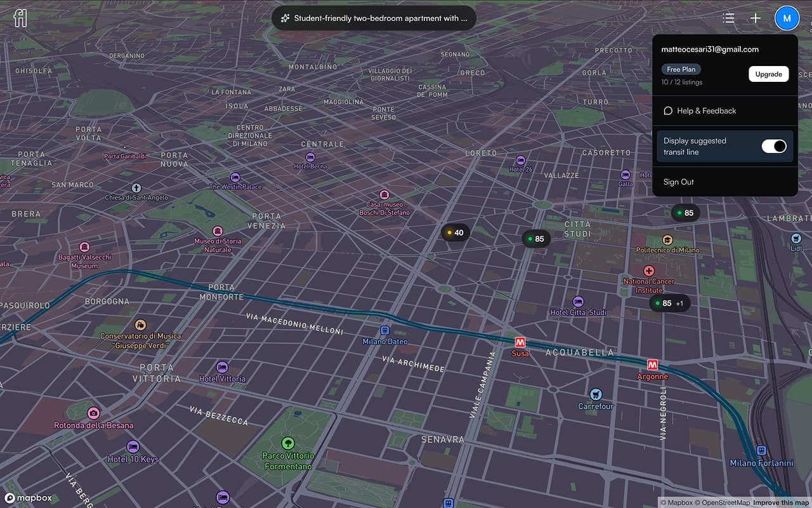This screenshot has width=812, height=508.
Task: Click the Milano Dateo train station icon
Action: click(x=384, y=330)
